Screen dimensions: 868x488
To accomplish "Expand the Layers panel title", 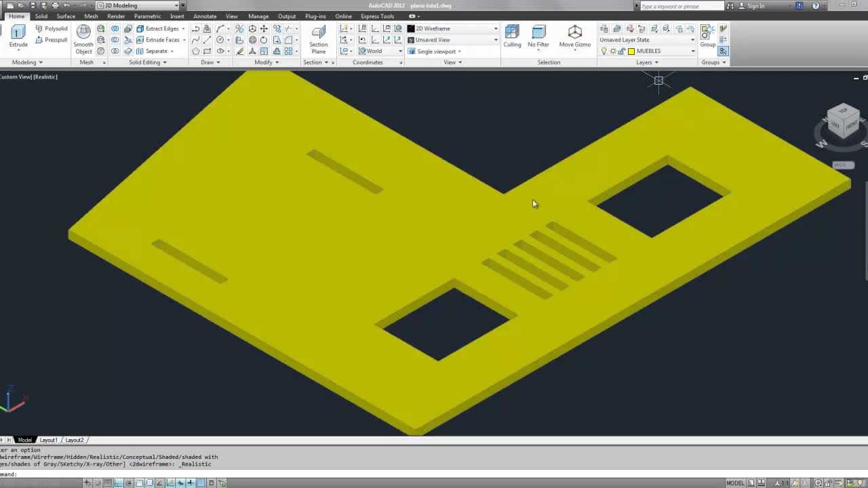I will coord(647,62).
